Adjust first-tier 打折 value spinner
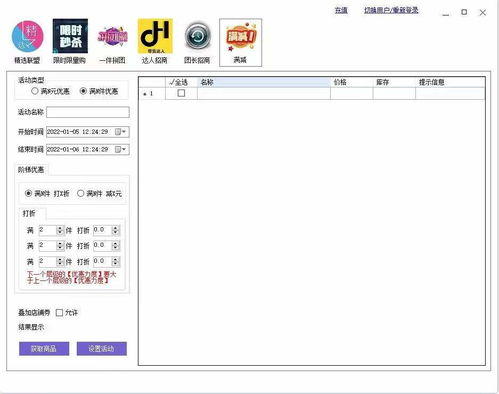Image resolution: width=499 pixels, height=394 pixels. (115, 230)
